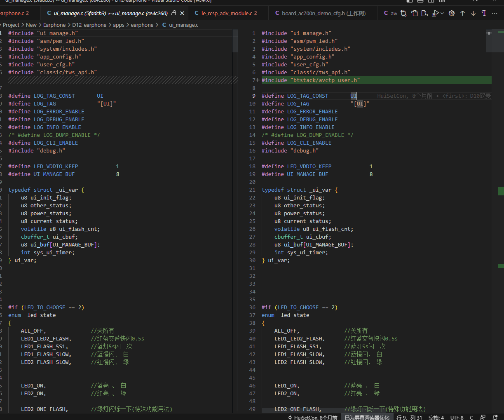Click the git commit icon in status bar
The width and height of the screenshot is (504, 420).
[290, 417]
